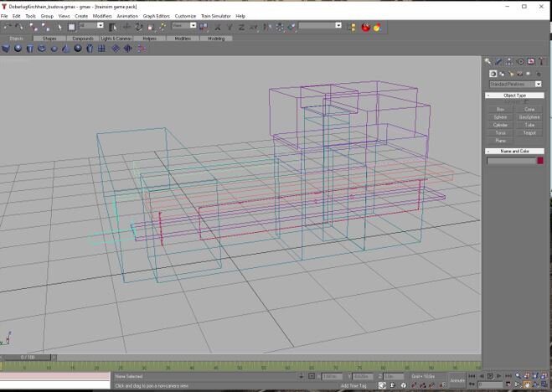Click the Teapot object type button
The width and height of the screenshot is (552, 392).
pos(529,132)
